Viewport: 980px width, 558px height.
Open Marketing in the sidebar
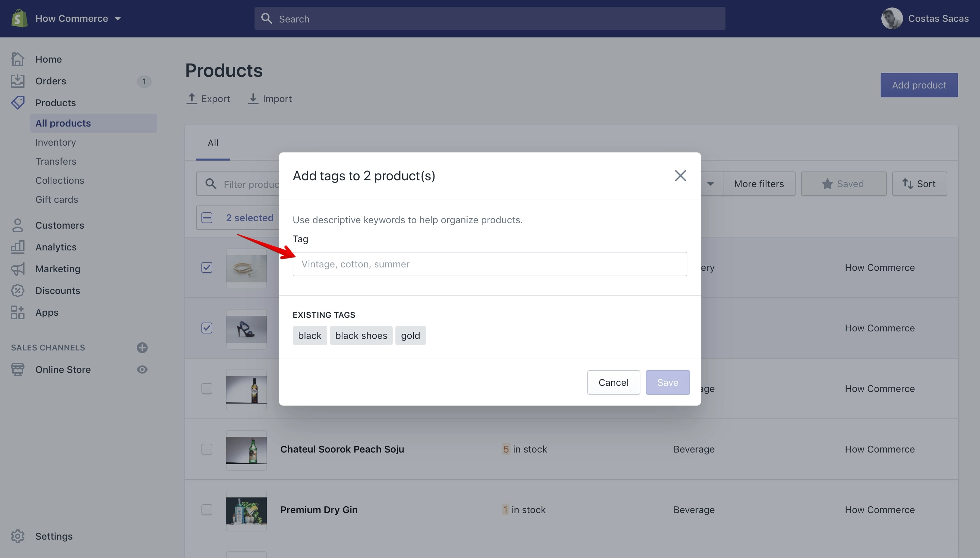58,269
